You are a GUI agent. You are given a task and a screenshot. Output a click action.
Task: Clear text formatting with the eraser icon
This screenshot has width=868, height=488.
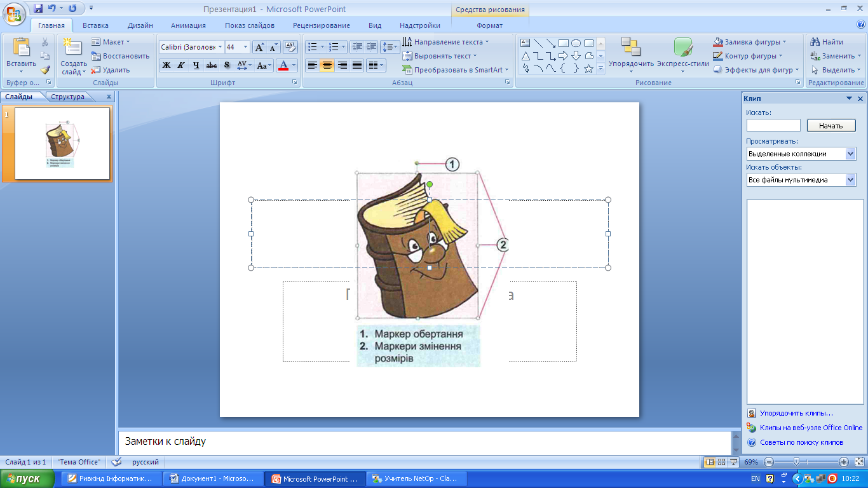point(290,47)
